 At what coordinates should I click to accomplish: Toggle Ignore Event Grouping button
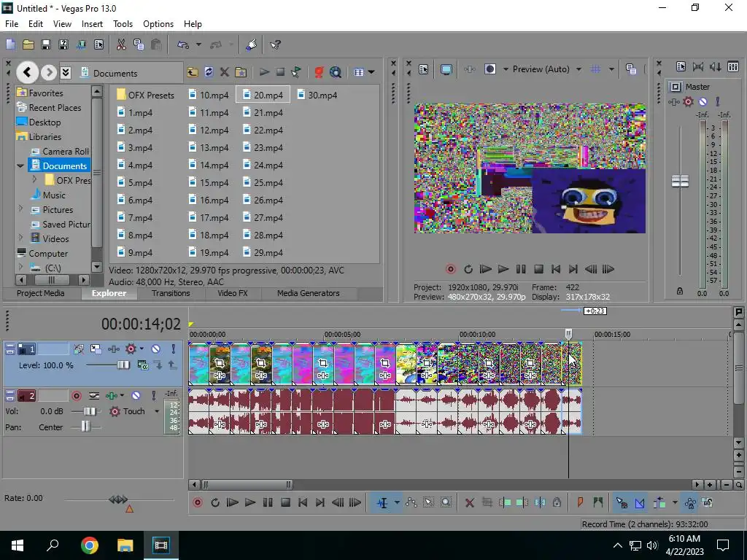click(708, 502)
